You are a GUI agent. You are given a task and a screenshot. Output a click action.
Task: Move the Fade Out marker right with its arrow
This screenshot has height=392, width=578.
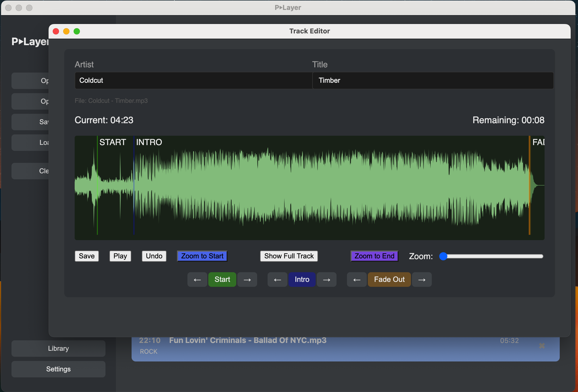pos(422,279)
